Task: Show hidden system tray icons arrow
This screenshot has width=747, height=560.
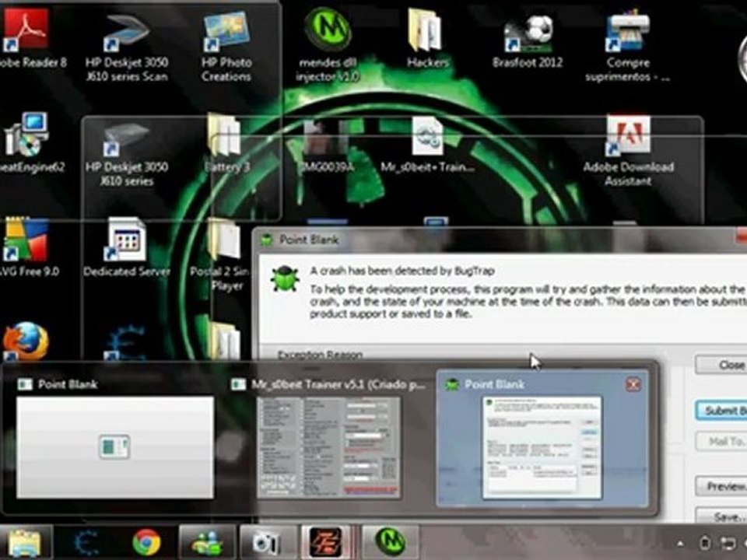Action: pos(680,544)
